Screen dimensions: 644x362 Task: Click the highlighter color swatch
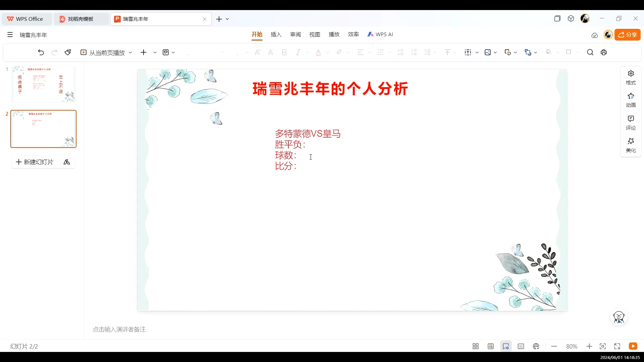tap(339, 52)
